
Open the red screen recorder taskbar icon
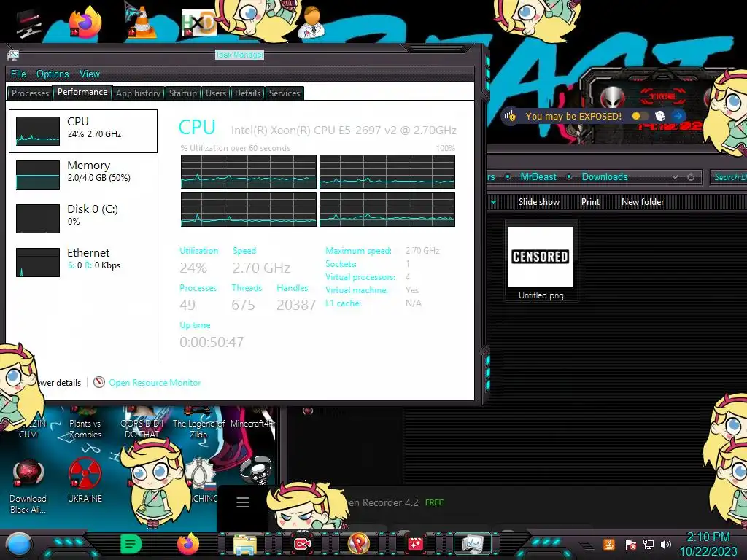coord(302,544)
